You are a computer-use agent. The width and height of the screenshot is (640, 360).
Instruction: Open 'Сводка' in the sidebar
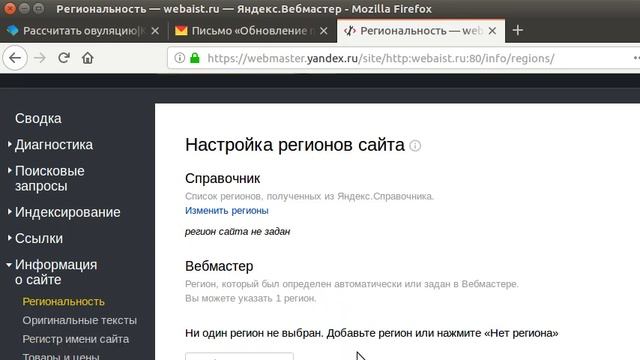(38, 118)
